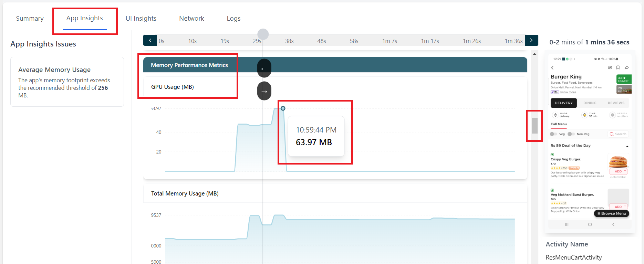
Task: Click the Average Memory Usage issue card
Action: click(67, 82)
